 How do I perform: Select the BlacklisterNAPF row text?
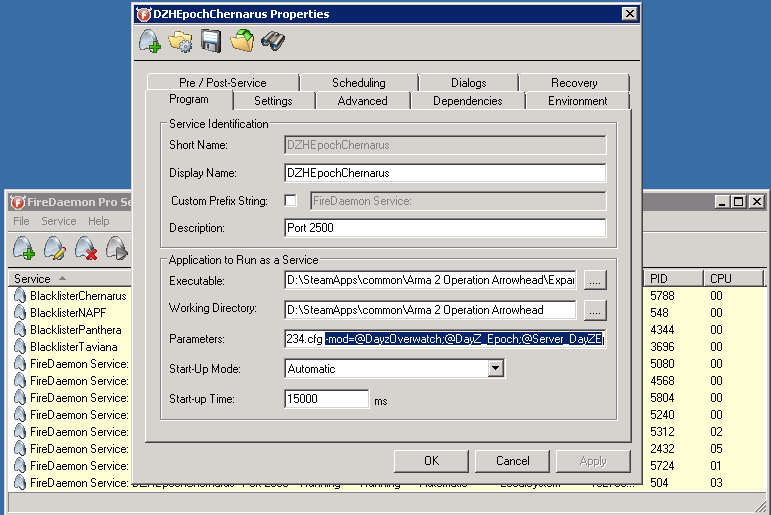tap(68, 313)
